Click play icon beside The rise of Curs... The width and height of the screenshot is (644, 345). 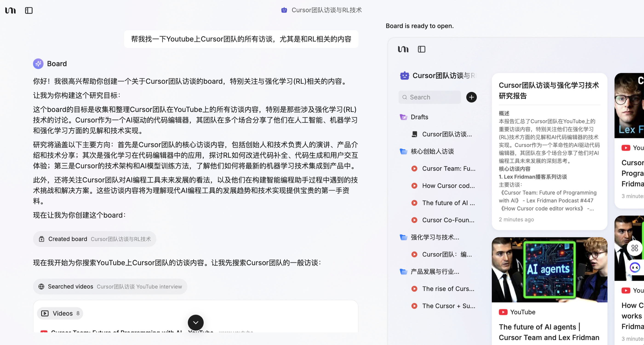coord(414,289)
